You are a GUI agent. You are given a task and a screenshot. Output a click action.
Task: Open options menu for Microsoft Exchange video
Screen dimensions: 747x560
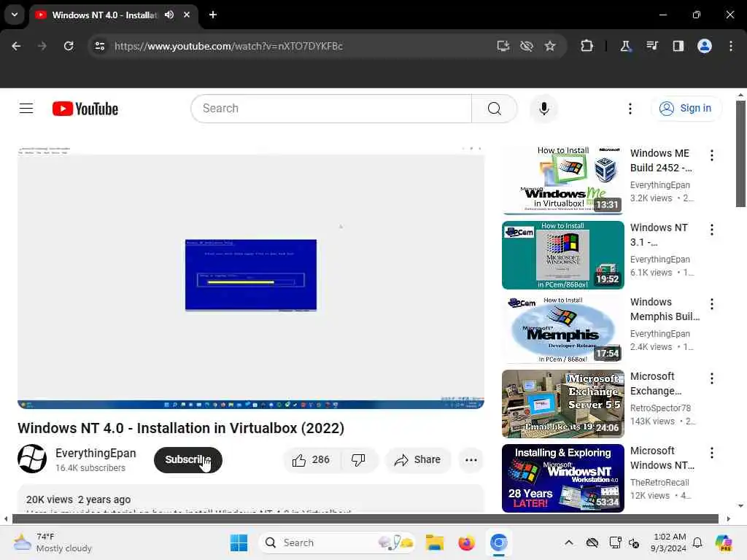click(712, 378)
